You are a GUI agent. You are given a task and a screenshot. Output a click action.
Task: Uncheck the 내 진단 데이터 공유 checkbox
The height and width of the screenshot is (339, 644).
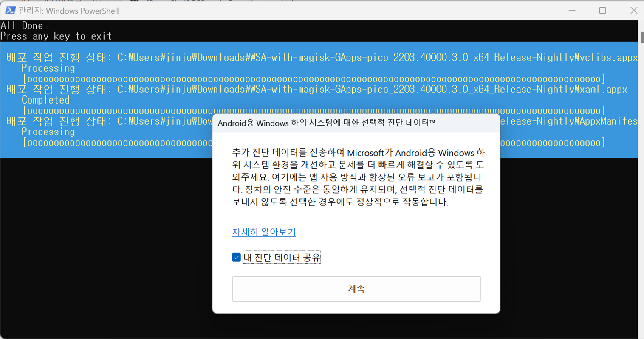(236, 257)
